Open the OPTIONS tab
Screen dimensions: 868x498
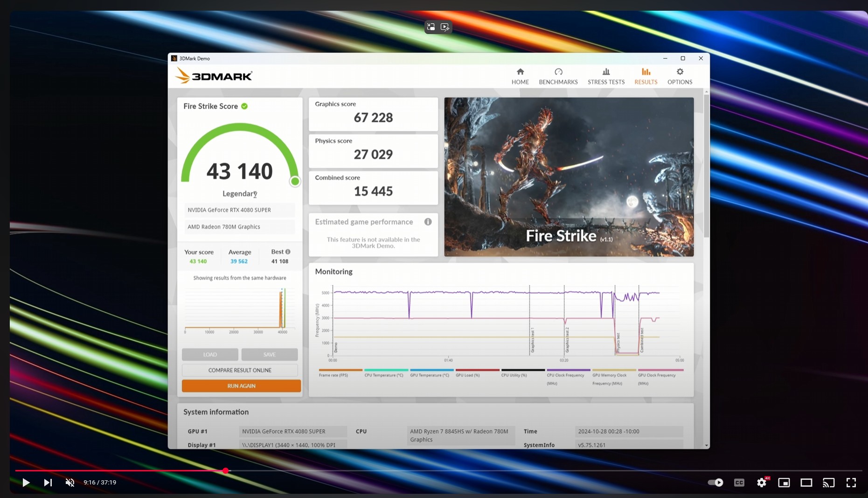(x=680, y=76)
